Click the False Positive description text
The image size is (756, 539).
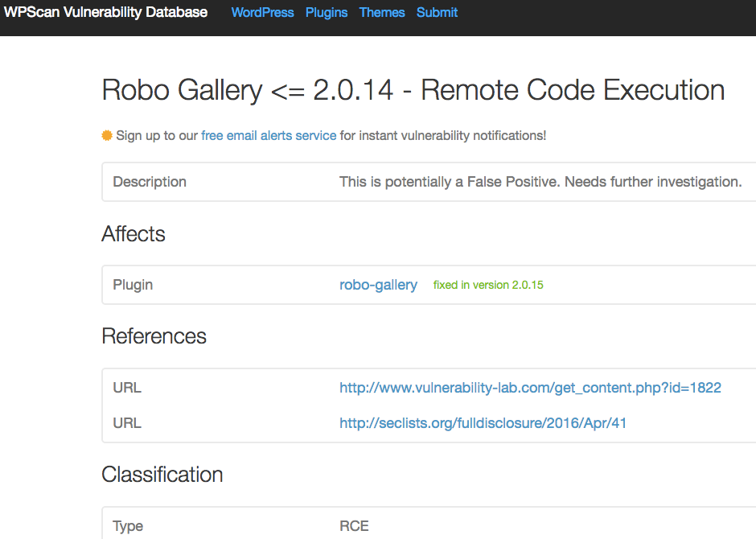pos(540,182)
